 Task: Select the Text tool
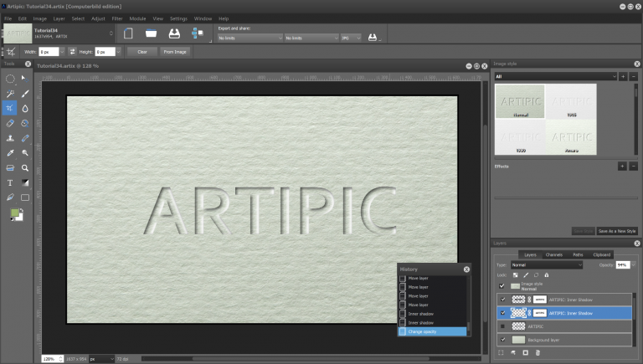10,182
